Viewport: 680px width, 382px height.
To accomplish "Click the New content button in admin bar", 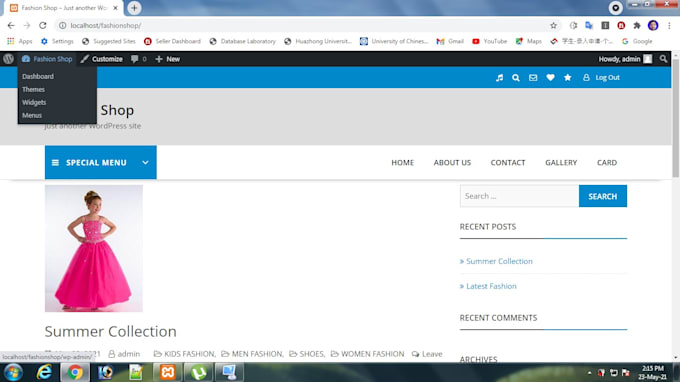I will tap(167, 59).
